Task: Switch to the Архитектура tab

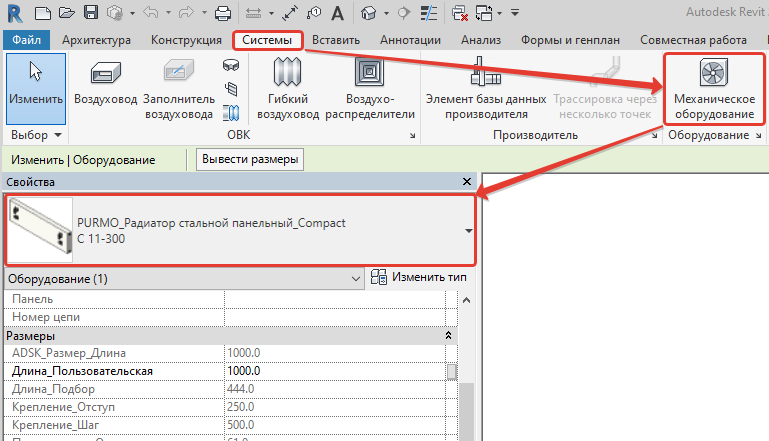Action: [x=96, y=40]
